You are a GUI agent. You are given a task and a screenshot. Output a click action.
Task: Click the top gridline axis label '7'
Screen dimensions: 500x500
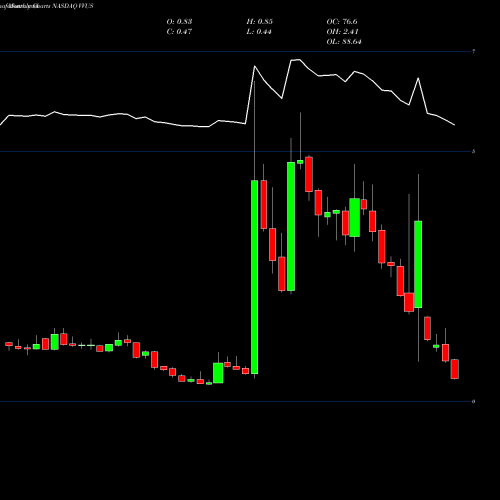click(473, 51)
